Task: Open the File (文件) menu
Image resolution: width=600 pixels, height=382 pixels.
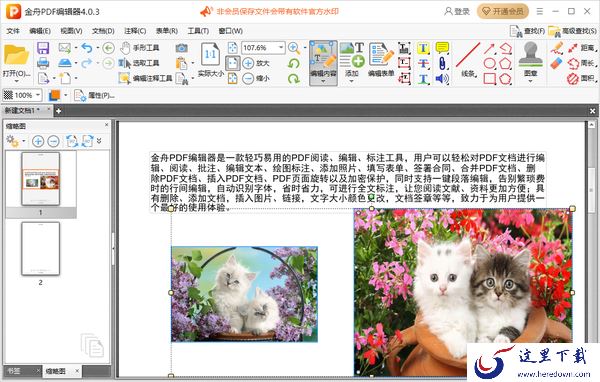Action: click(13, 31)
